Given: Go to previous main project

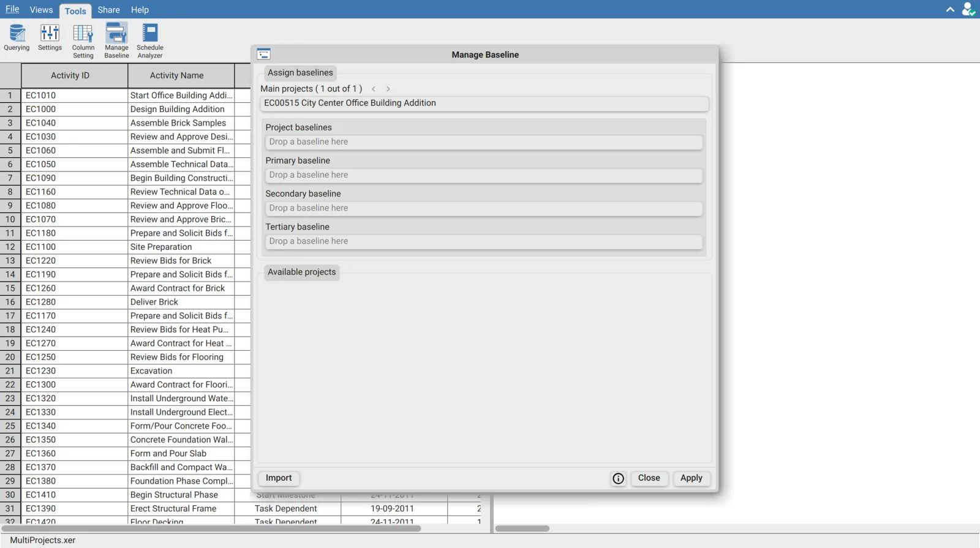Looking at the screenshot, I should [x=374, y=89].
